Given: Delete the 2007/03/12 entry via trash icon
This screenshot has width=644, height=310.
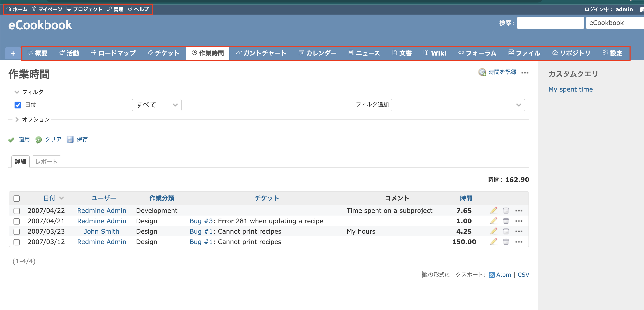Looking at the screenshot, I should tap(506, 242).
